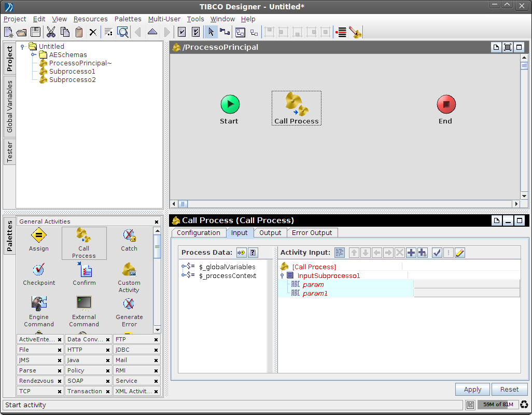Click the help question icon beside Process Data

click(253, 253)
